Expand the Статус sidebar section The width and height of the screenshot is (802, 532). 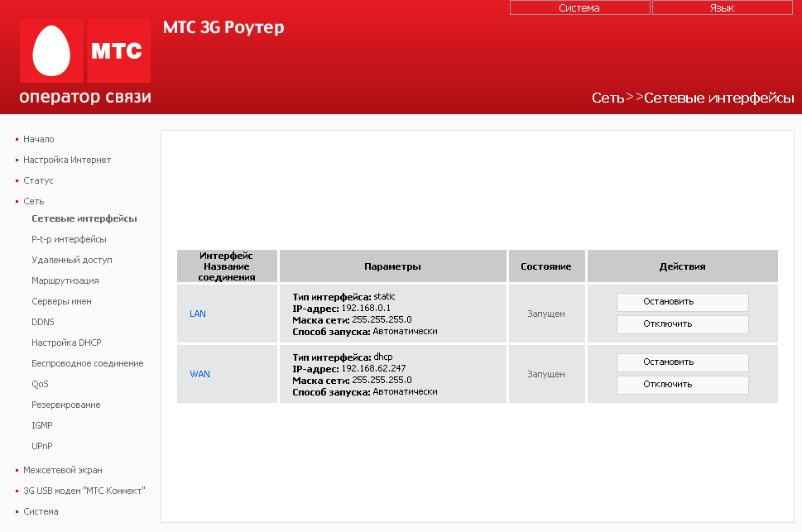[38, 180]
